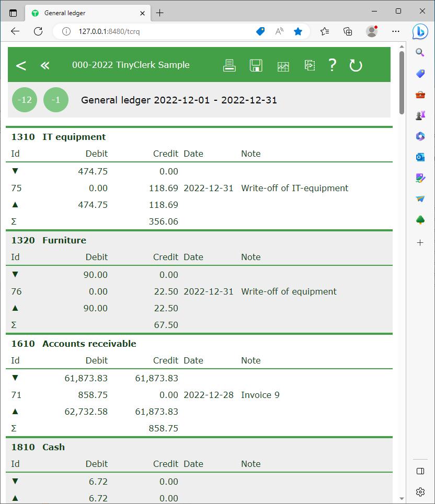Open the chart view icon
Image resolution: width=435 pixels, height=504 pixels.
pyautogui.click(x=283, y=66)
